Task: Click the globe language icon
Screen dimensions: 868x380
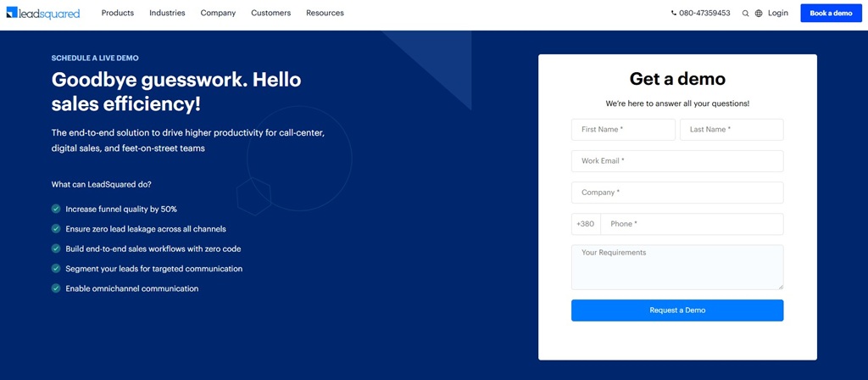Action: point(759,14)
